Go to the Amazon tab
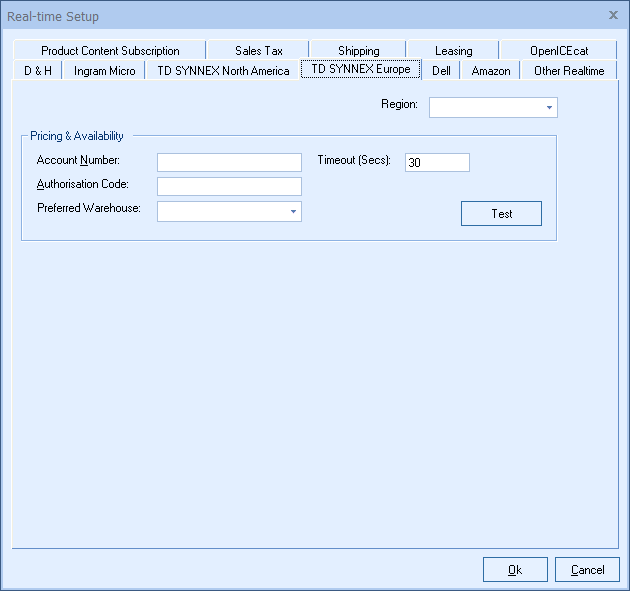The height and width of the screenshot is (591, 630). [491, 71]
